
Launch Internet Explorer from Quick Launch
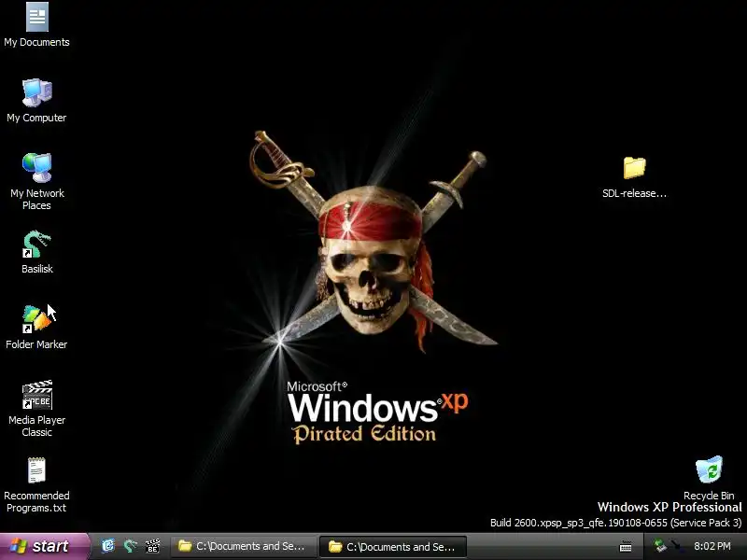(x=108, y=546)
